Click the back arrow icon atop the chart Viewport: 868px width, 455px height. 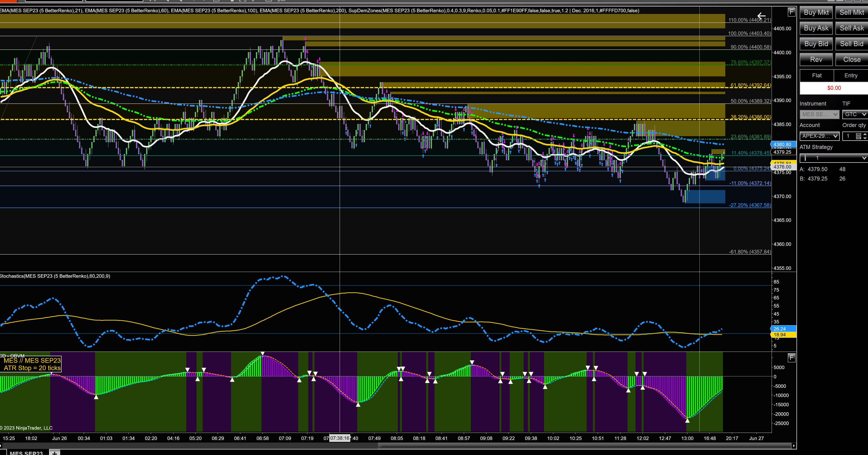761,16
